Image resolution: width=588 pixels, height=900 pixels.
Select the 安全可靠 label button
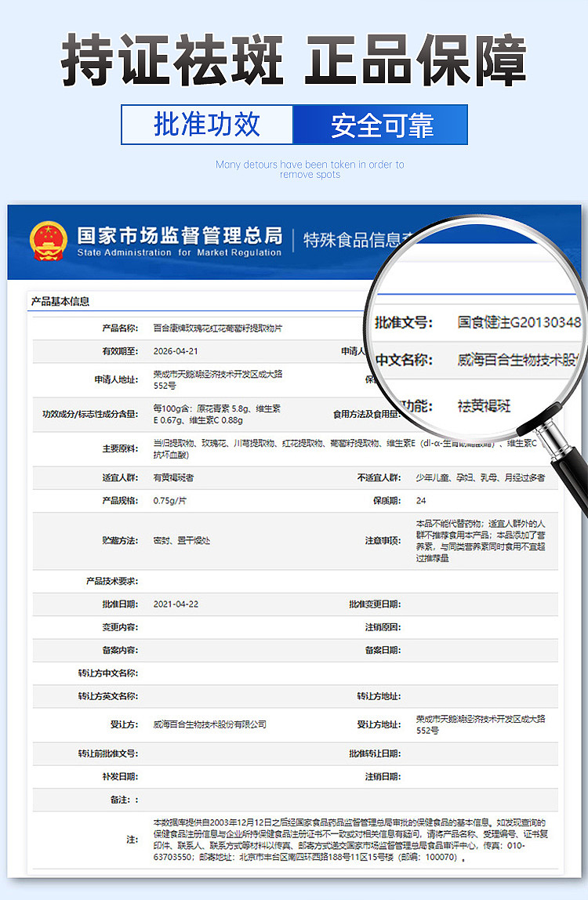coord(381,125)
